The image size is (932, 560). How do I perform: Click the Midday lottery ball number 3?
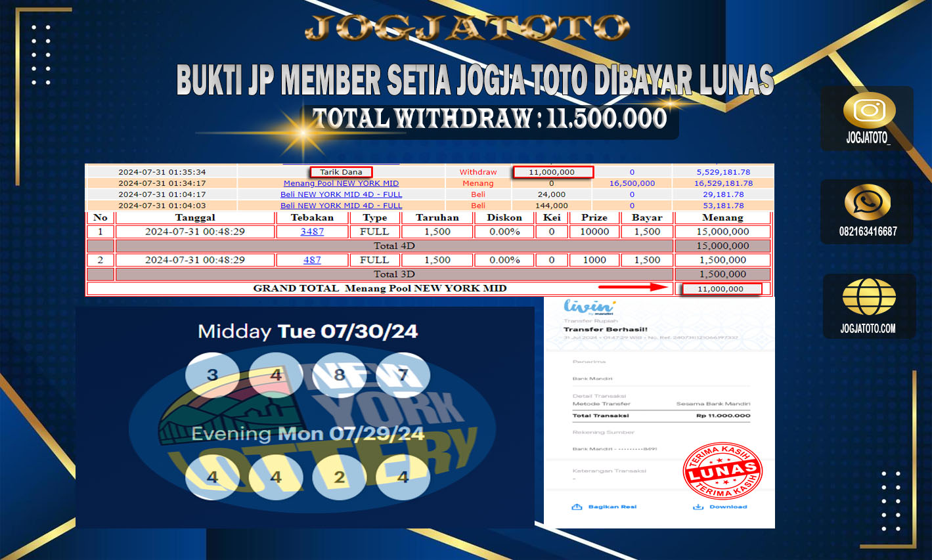[212, 375]
